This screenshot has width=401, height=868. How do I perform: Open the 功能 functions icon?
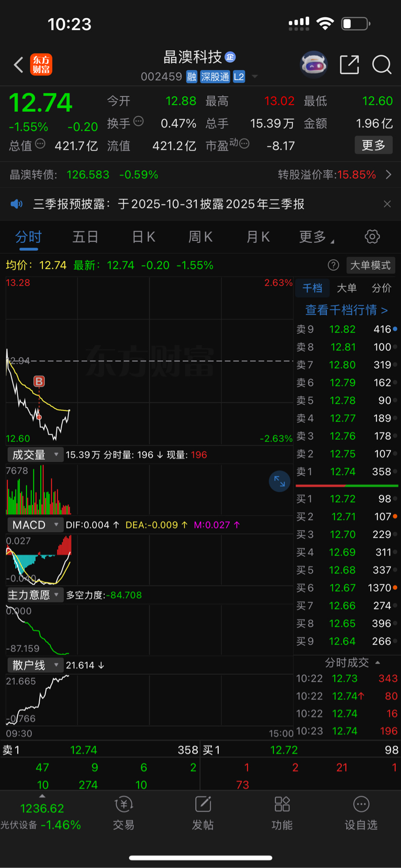(282, 813)
